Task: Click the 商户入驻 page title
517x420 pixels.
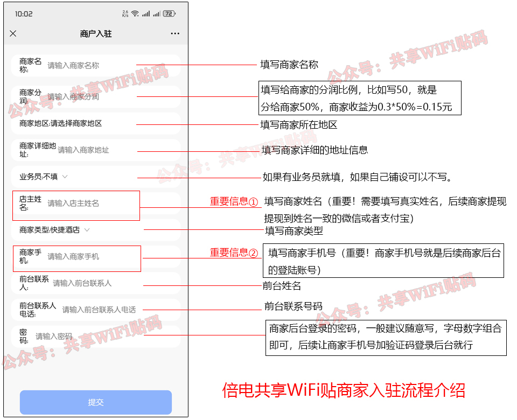Action: tap(96, 33)
